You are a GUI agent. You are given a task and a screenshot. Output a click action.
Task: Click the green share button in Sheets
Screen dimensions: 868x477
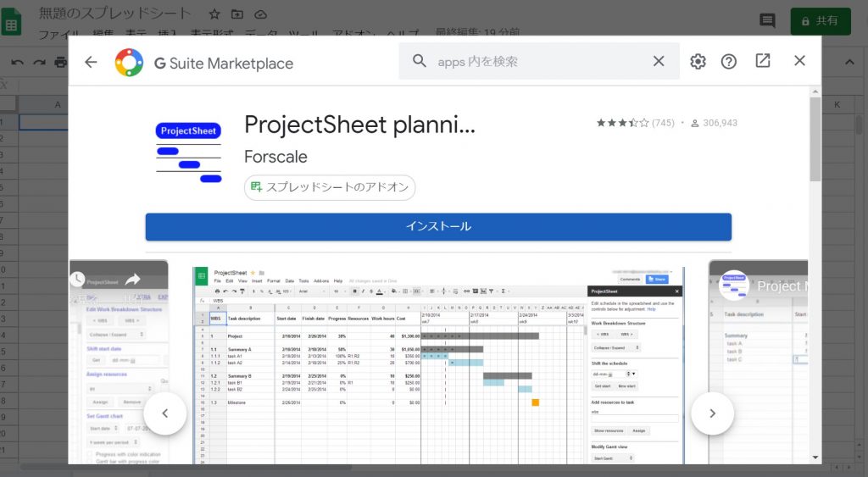click(821, 21)
